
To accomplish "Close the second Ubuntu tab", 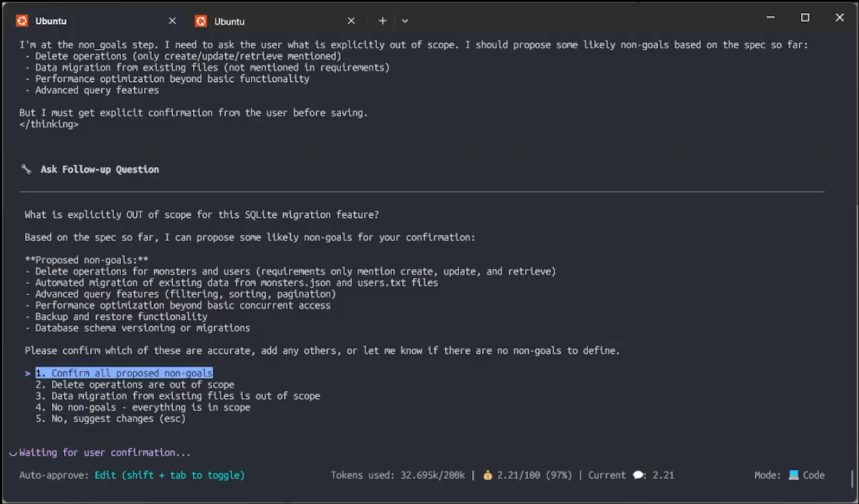I will tap(351, 21).
